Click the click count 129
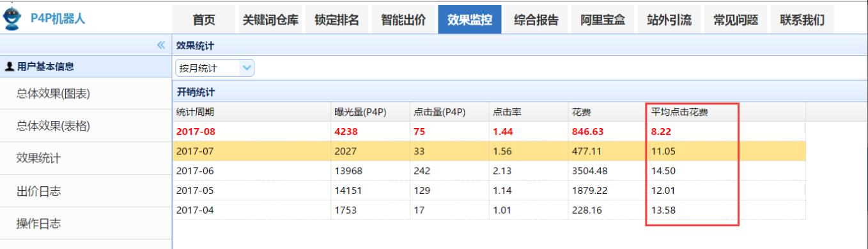 pos(421,190)
